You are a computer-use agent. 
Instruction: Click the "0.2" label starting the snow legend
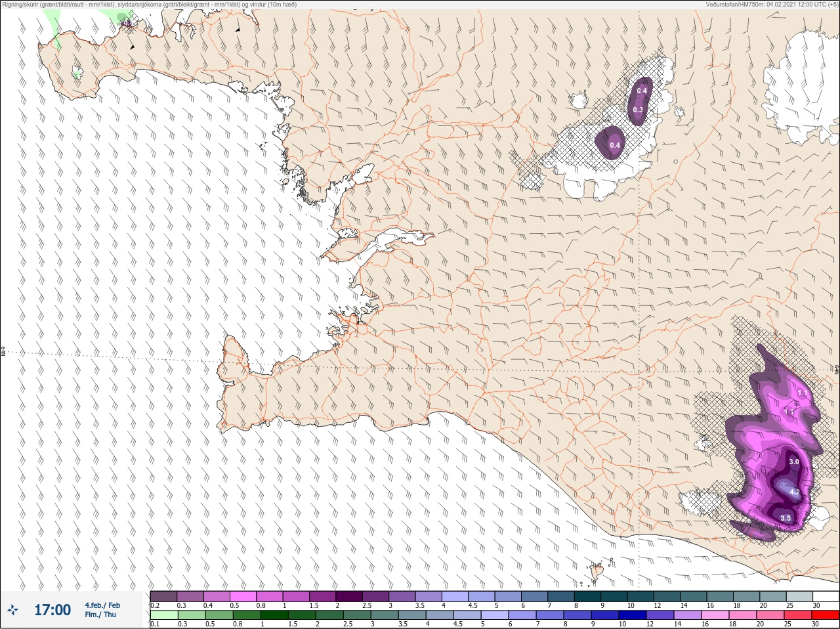coord(155,605)
